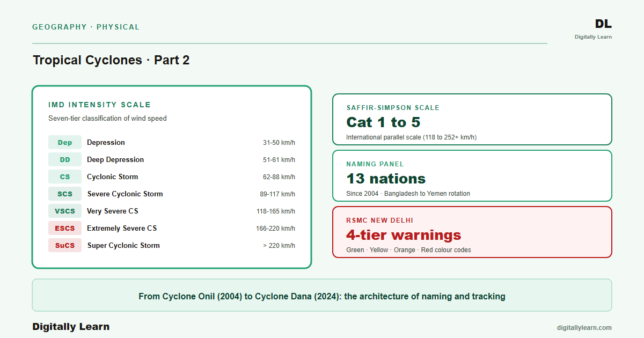This screenshot has height=338, width=644.
Task: Select the VSCS abbreviation badge
Action: click(x=65, y=211)
